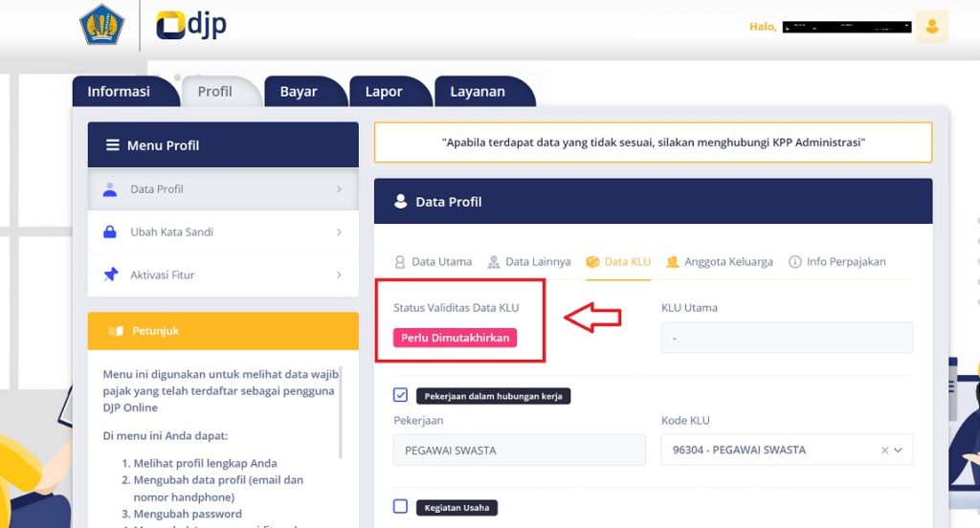Click the notice about menghubungi KPP Administrasi
This screenshot has height=528, width=980.
tap(653, 143)
